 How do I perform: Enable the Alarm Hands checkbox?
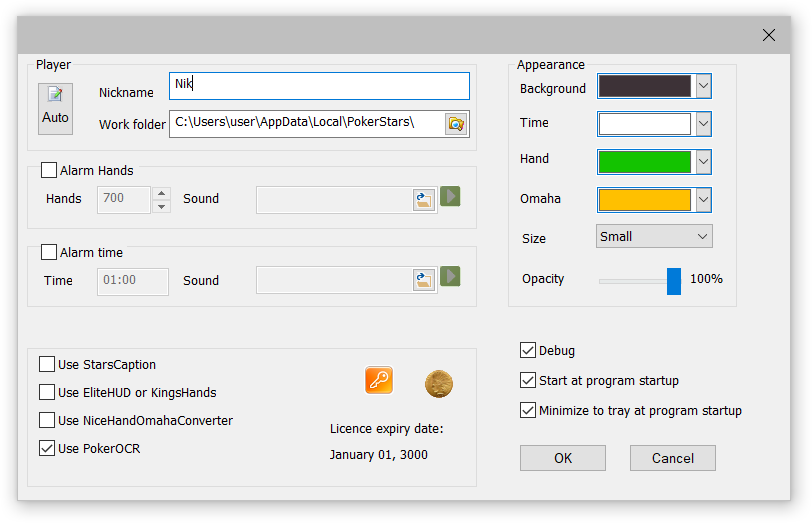[x=49, y=171]
